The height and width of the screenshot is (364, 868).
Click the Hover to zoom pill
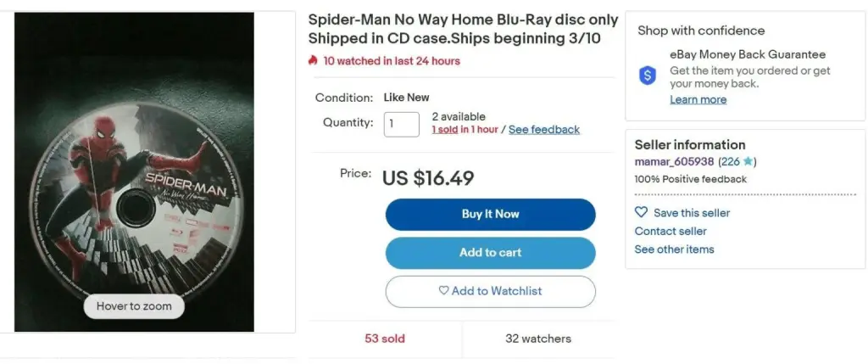[134, 306]
